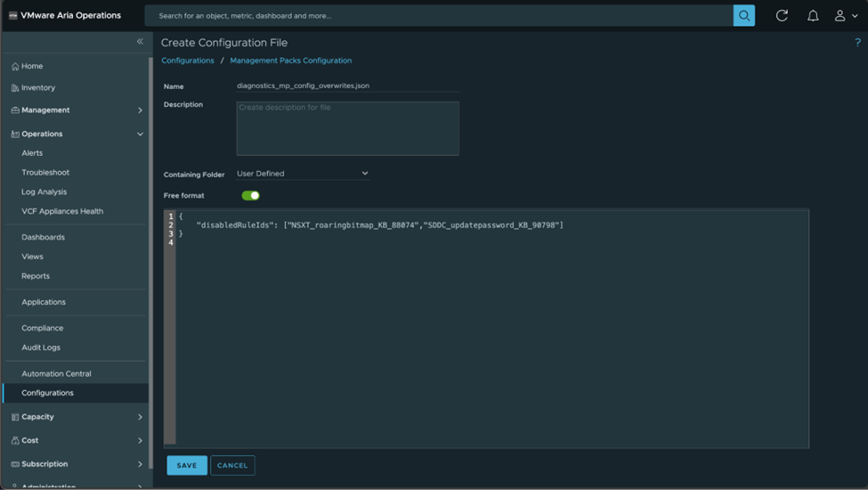Screen dimensions: 868x490
Task: Open Alerts under Operations
Action: pyautogui.click(x=32, y=153)
